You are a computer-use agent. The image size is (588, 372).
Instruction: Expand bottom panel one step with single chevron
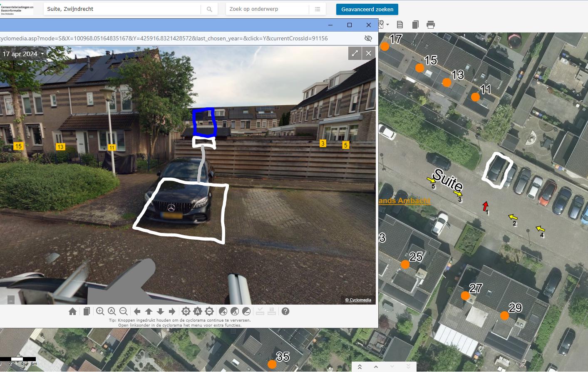tap(376, 367)
